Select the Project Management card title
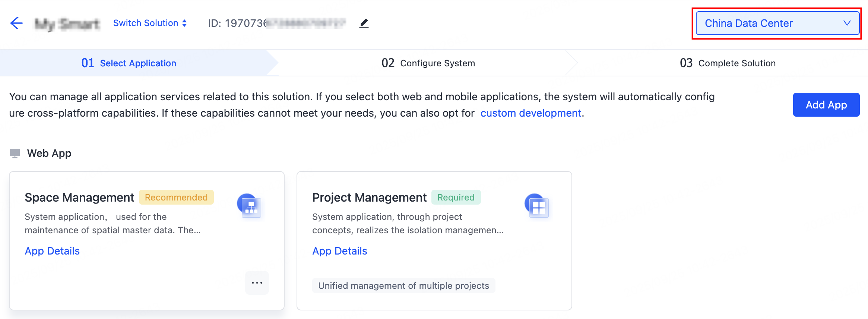Screen dimensions: 868x319 [370, 197]
